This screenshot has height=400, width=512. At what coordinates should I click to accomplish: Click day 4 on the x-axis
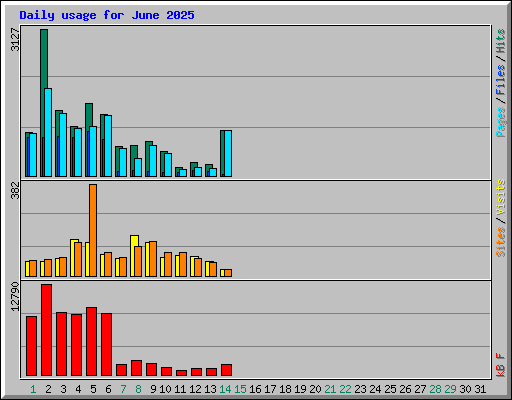[78, 389]
